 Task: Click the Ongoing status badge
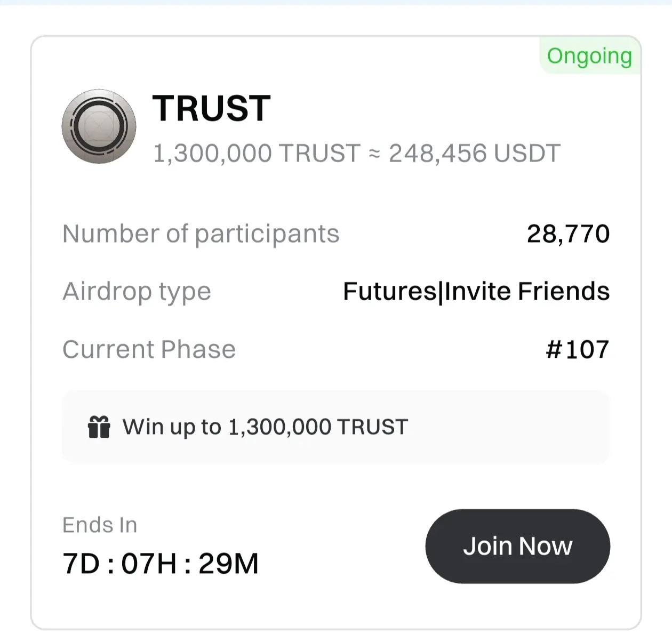pyautogui.click(x=589, y=56)
